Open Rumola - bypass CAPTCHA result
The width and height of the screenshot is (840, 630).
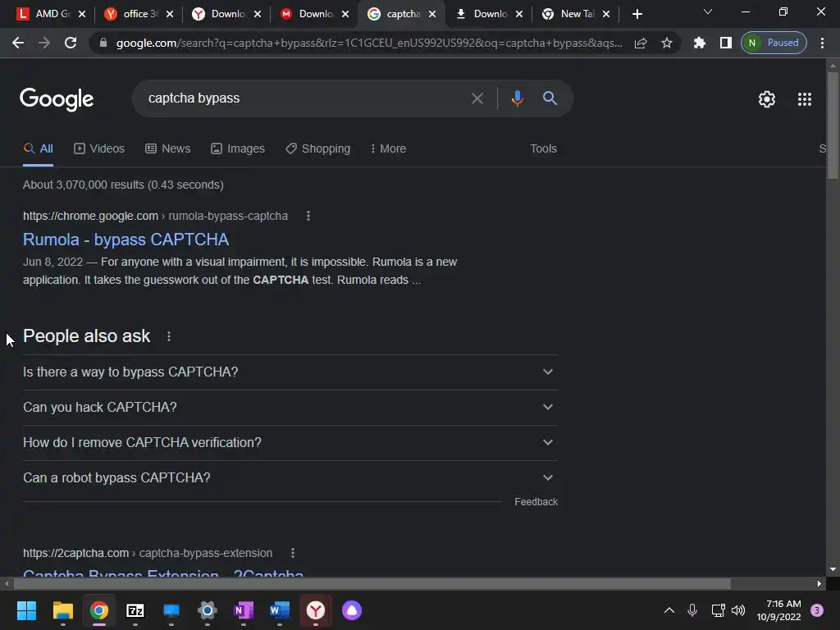tap(126, 240)
